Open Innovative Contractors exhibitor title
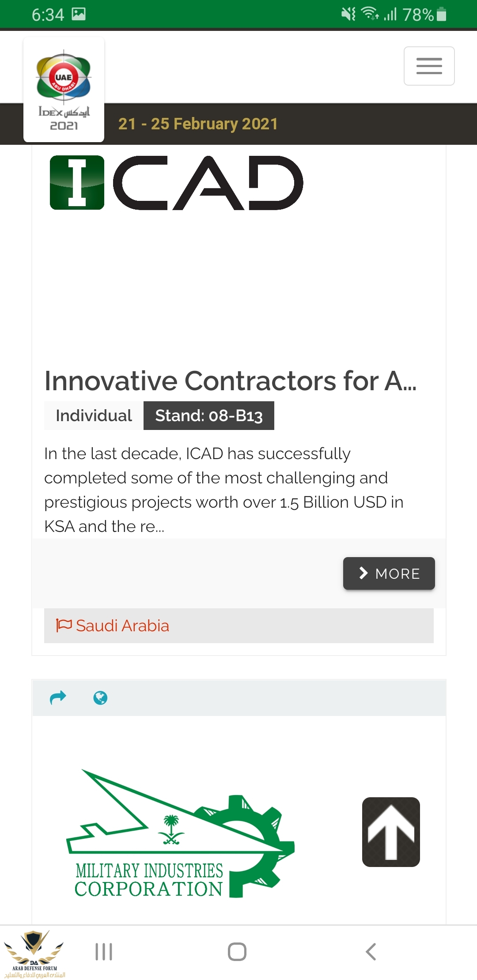 tap(230, 381)
